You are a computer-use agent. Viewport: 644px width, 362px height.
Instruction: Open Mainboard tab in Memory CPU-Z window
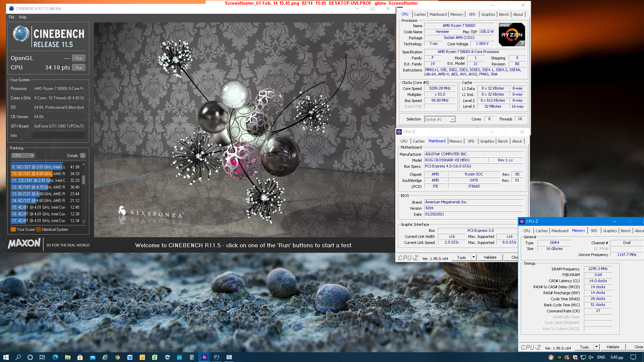tap(560, 231)
